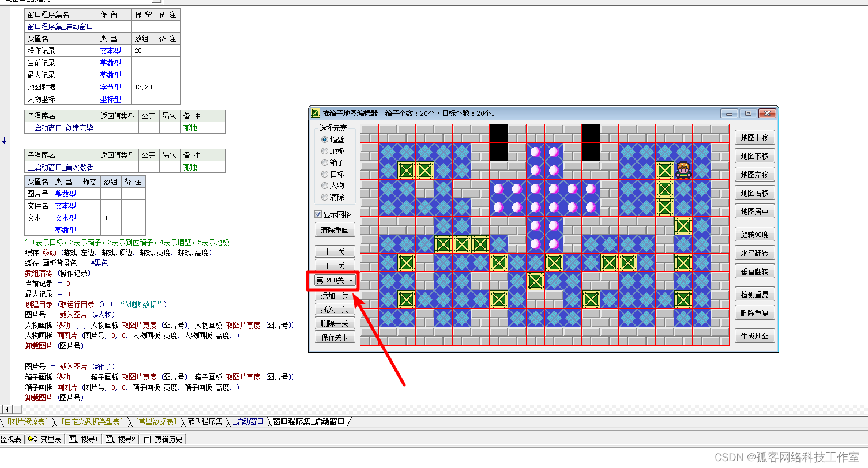Click the 垂直翻转 button

[x=755, y=271]
